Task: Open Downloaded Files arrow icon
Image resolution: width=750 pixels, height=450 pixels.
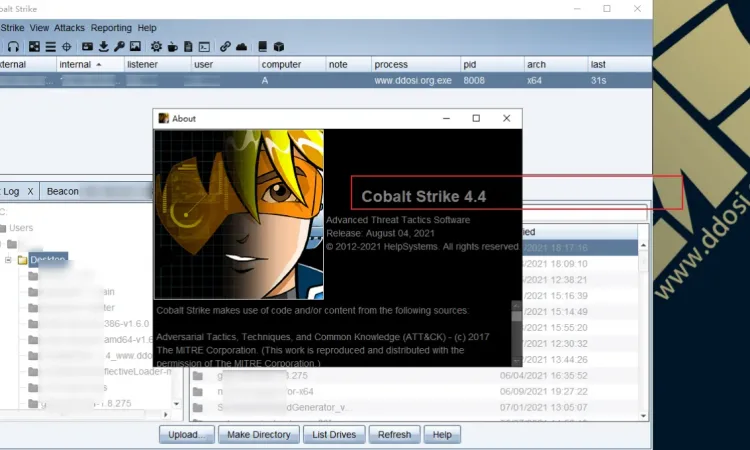Action: (103, 46)
